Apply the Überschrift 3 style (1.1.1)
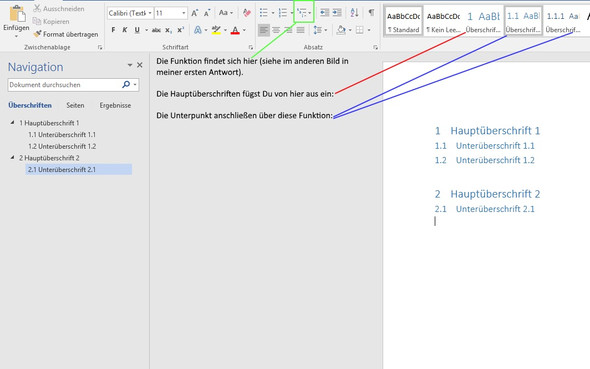The image size is (590, 369). tap(563, 21)
